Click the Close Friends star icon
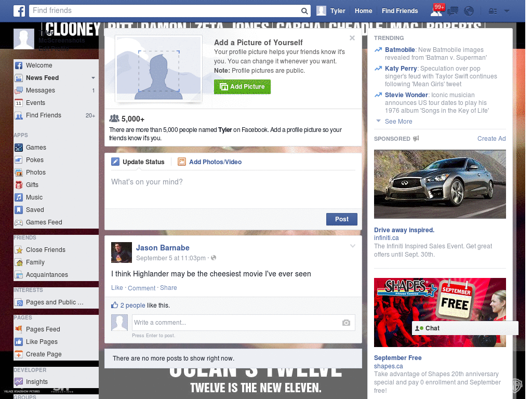Screen dimensions: 532x399 [19, 250]
